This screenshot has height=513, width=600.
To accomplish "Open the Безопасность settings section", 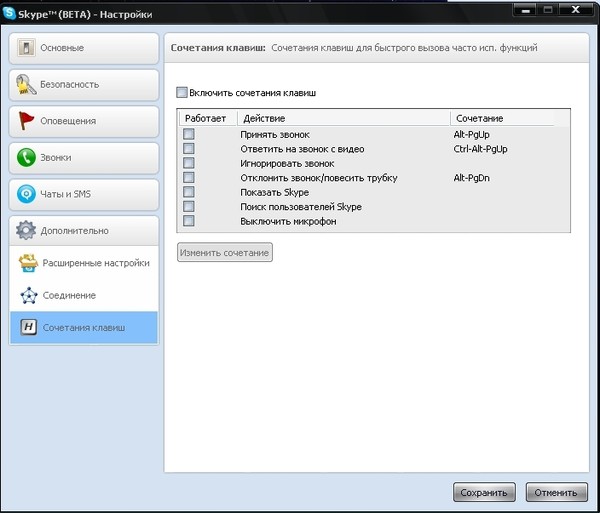I will point(84,85).
